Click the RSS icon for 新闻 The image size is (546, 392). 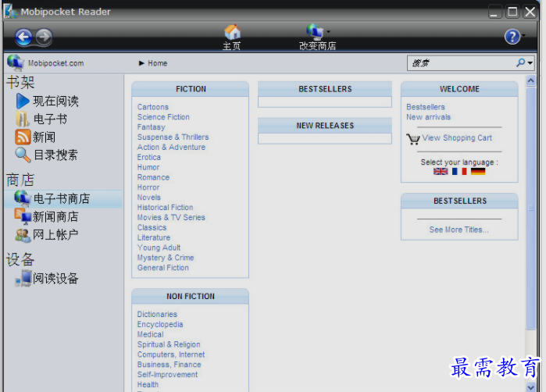23,137
